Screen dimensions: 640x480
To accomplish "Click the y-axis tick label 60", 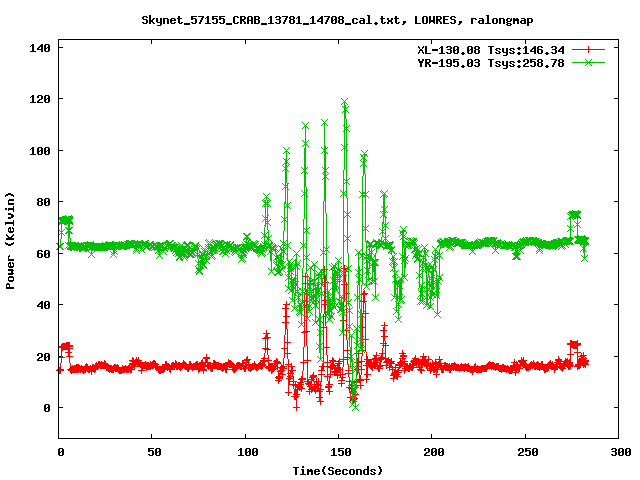I will coord(44,254).
